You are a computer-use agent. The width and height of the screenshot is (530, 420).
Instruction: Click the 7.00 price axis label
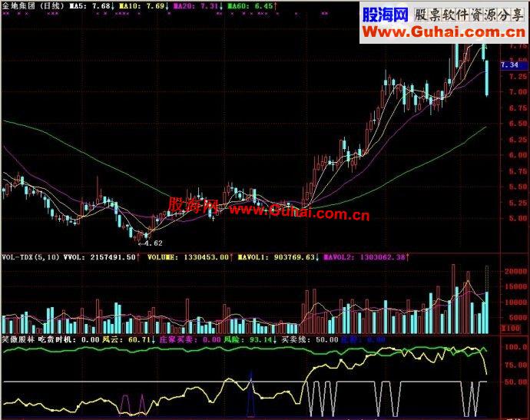point(518,92)
